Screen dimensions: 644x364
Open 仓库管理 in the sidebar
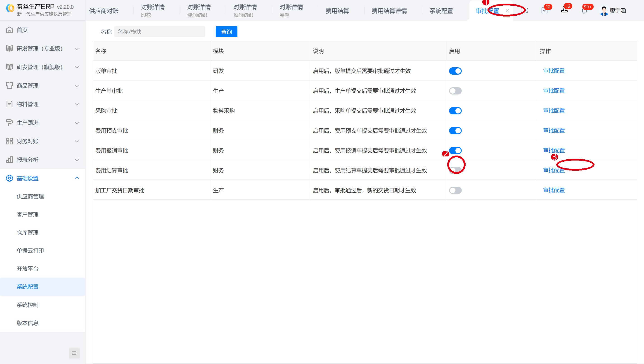tap(28, 232)
